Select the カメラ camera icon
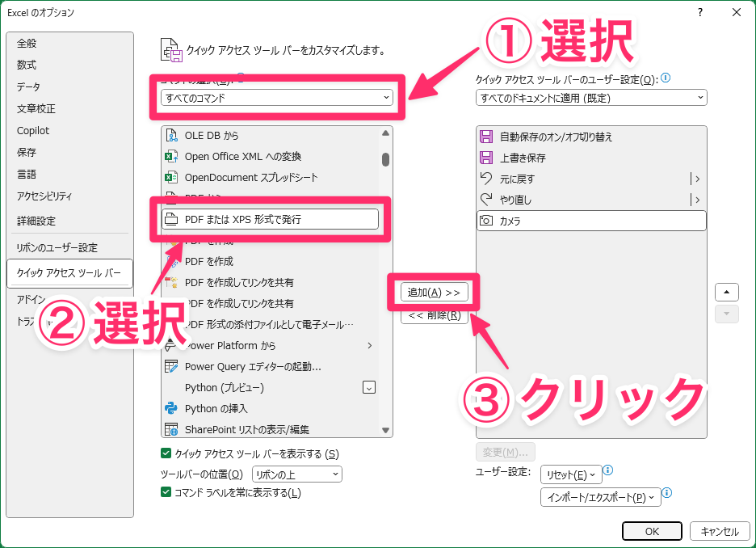 (486, 221)
